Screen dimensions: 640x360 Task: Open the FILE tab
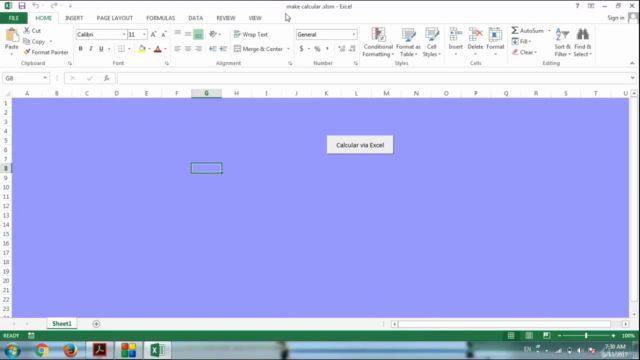click(x=14, y=18)
